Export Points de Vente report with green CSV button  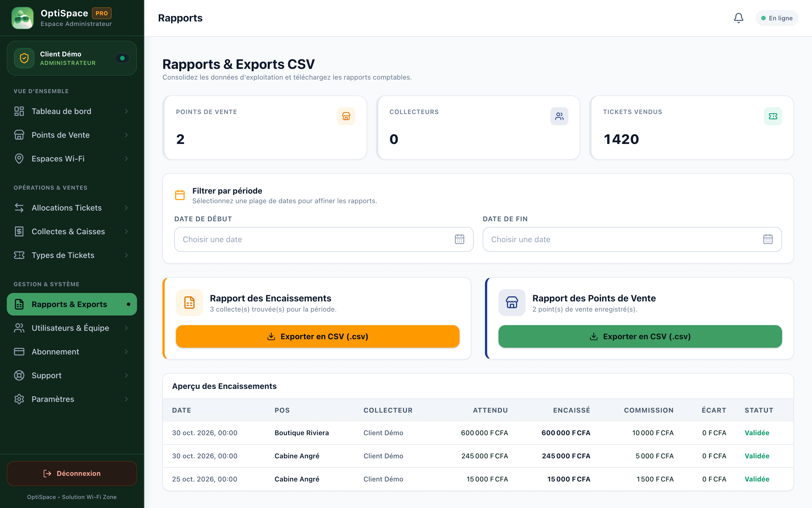(640, 336)
